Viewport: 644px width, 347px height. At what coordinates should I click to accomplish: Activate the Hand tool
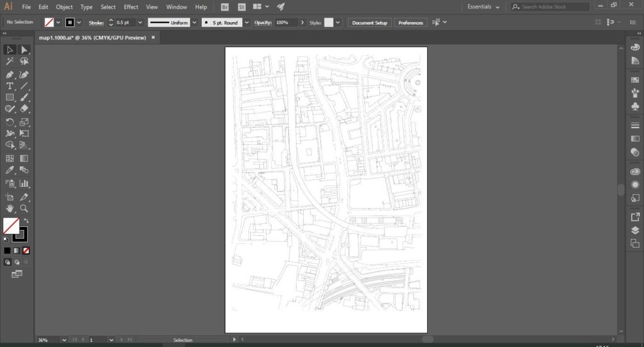9,209
